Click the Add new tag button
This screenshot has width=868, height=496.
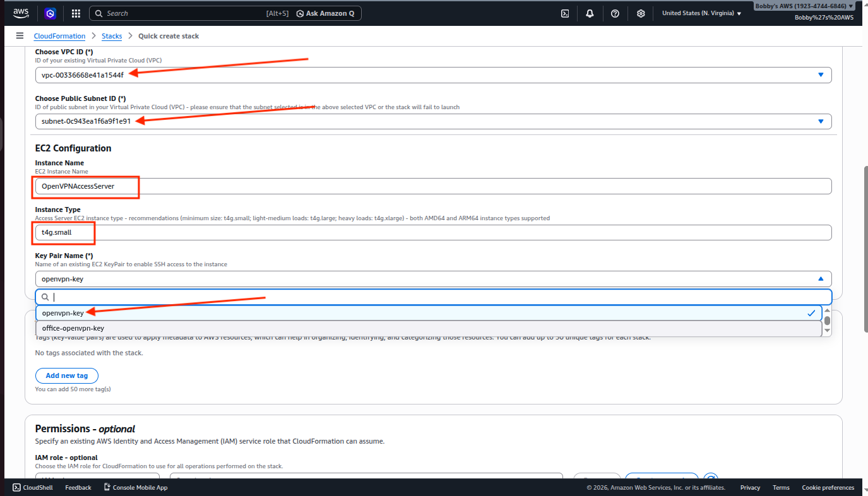(x=66, y=375)
